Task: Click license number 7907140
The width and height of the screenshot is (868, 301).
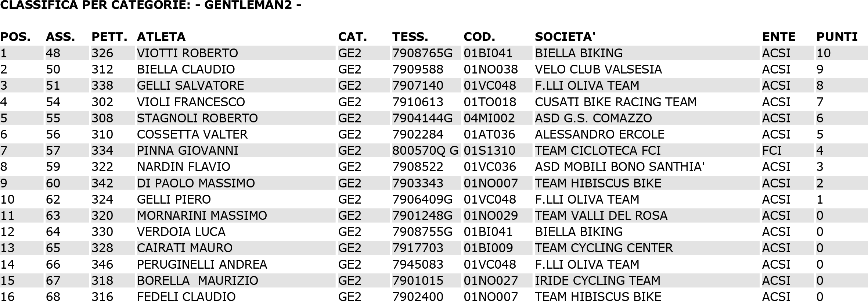Action: click(x=418, y=86)
